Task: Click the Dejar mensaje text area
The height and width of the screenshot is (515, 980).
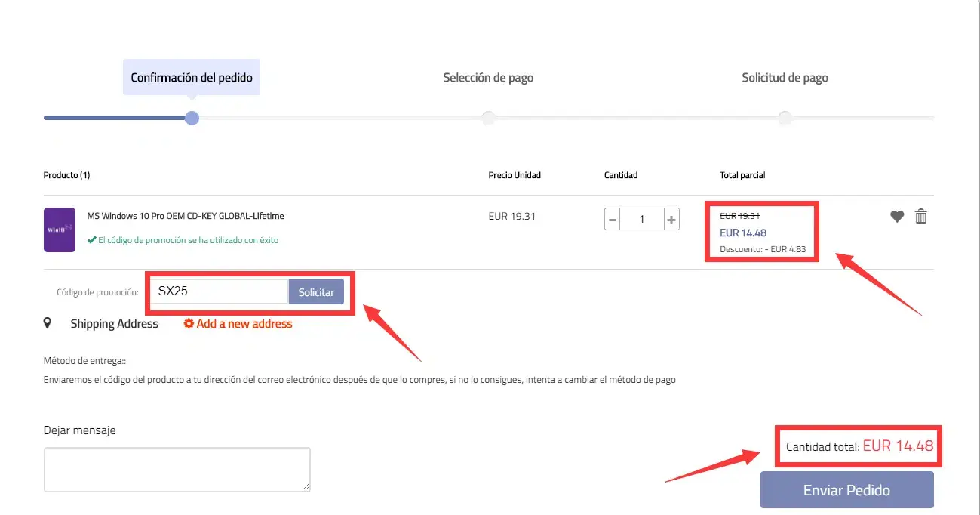Action: tap(177, 470)
